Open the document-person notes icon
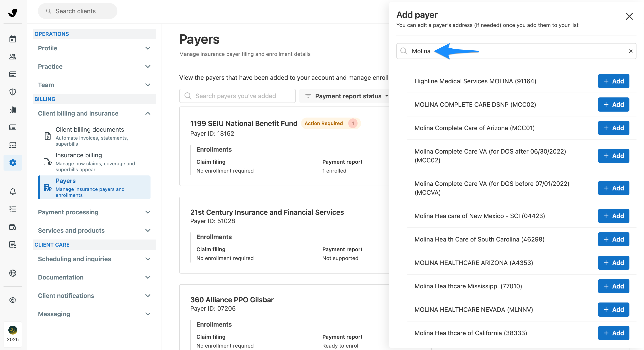This screenshot has height=350, width=644. (13, 245)
